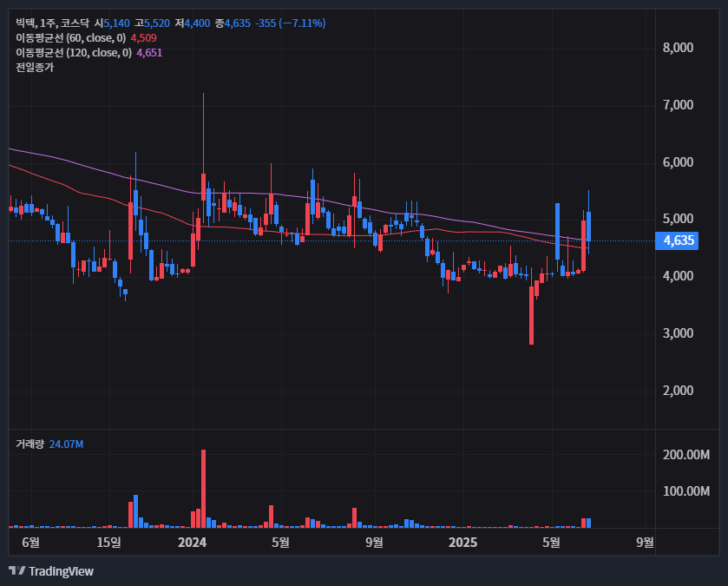The image size is (728, 586).
Task: Click the 60-period moving average legend label
Action: point(70,38)
